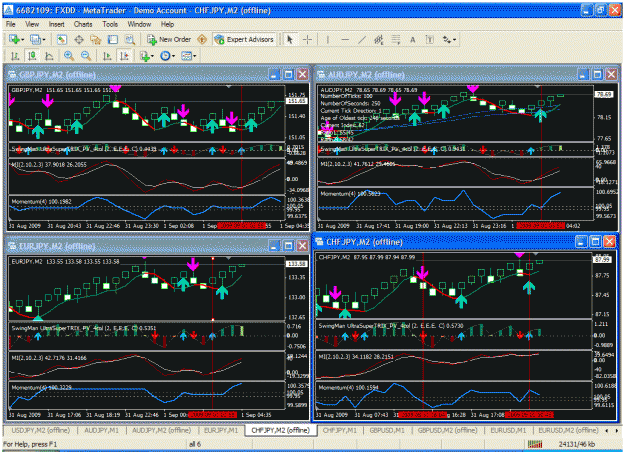Click the Profiles toolbar icon

click(x=35, y=39)
